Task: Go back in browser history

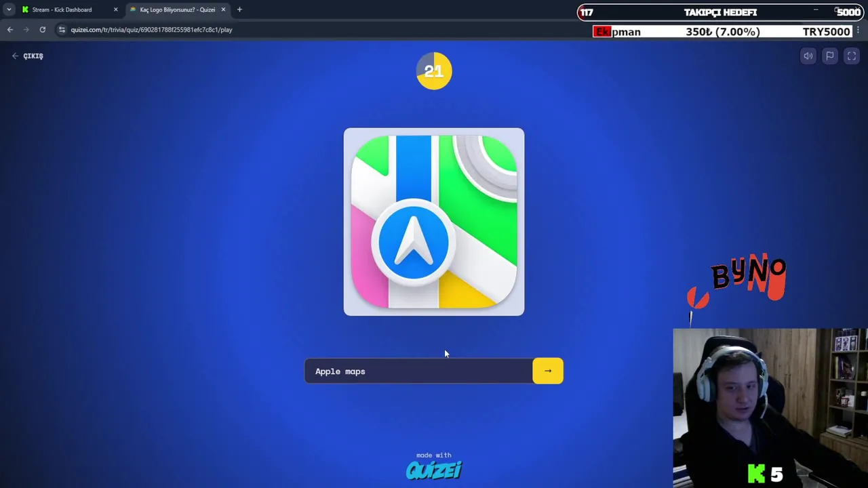Action: 10,29
